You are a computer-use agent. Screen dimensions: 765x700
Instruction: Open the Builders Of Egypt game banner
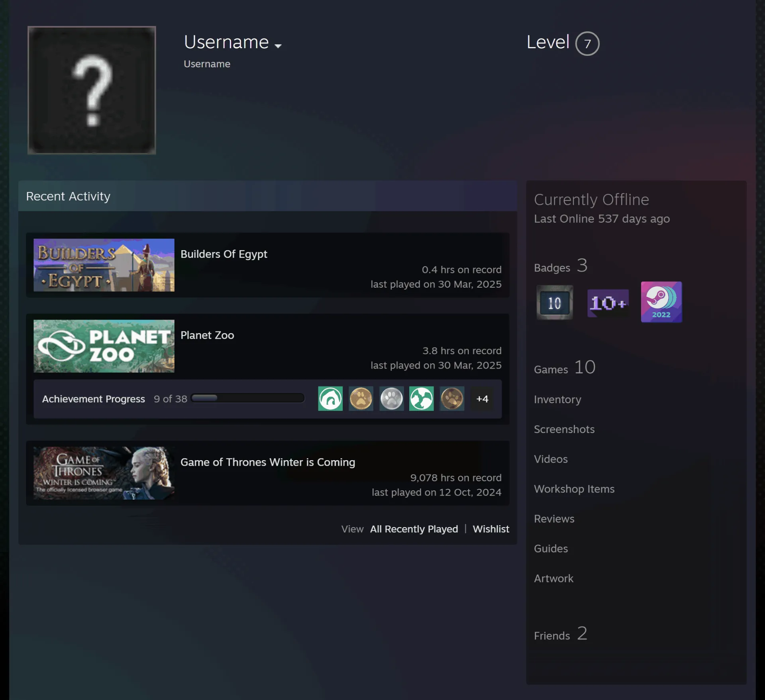point(104,265)
